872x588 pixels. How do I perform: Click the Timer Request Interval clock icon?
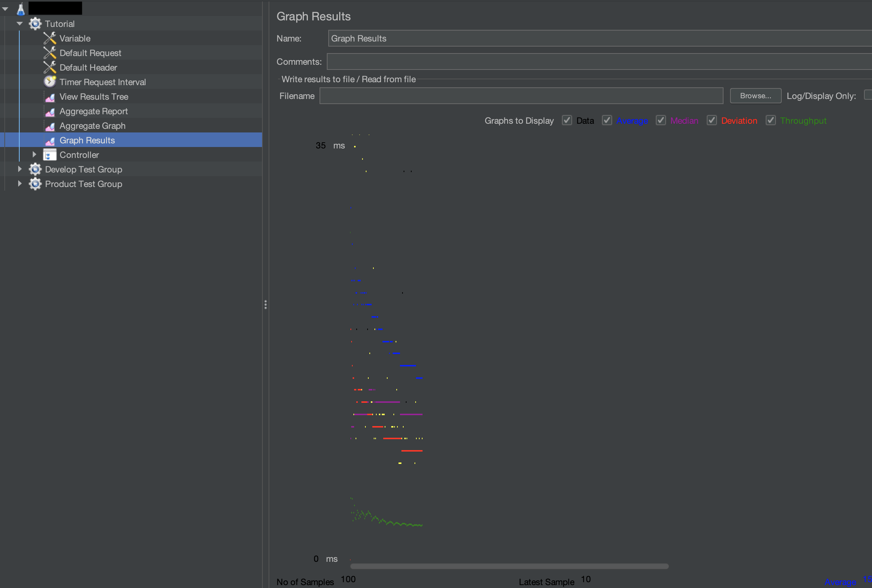(49, 82)
